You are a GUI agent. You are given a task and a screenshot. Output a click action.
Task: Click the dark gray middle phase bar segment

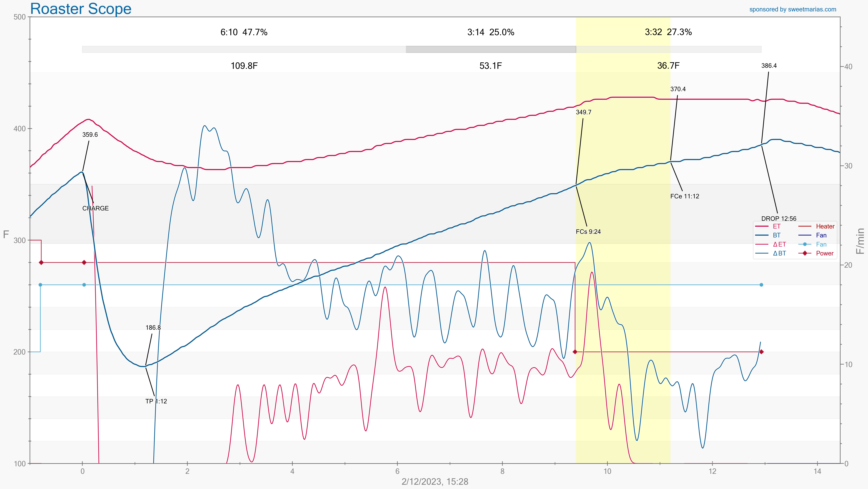click(x=491, y=49)
